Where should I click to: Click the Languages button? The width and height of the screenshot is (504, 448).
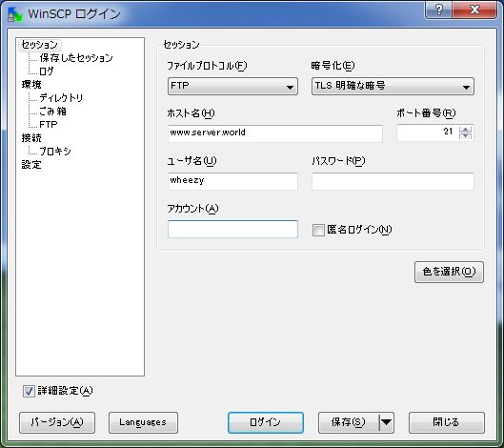143,422
